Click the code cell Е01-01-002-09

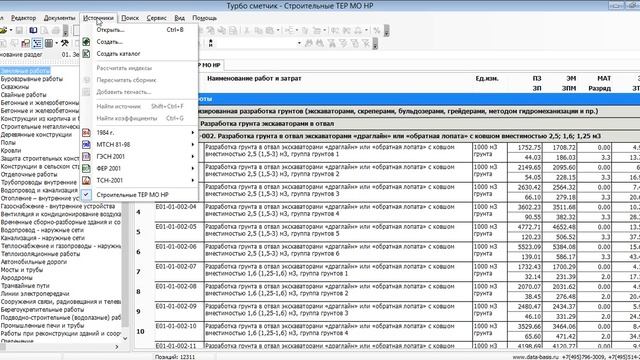pos(176,306)
